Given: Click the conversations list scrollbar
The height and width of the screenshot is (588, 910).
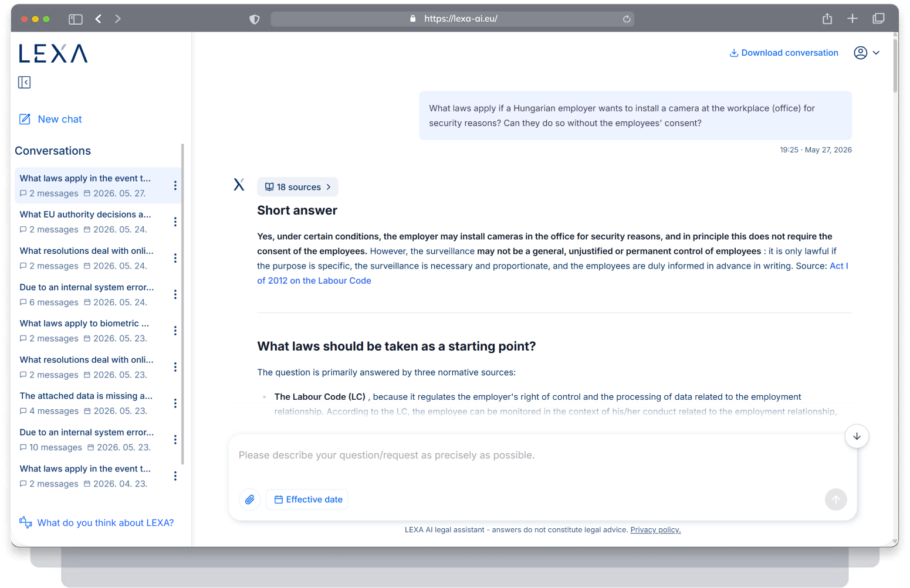Looking at the screenshot, I should [182, 304].
